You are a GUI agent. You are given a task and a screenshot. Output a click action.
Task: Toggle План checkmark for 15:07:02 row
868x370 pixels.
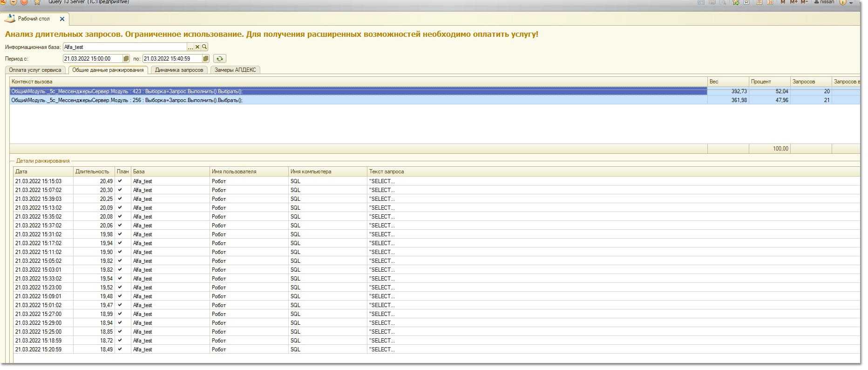[120, 190]
